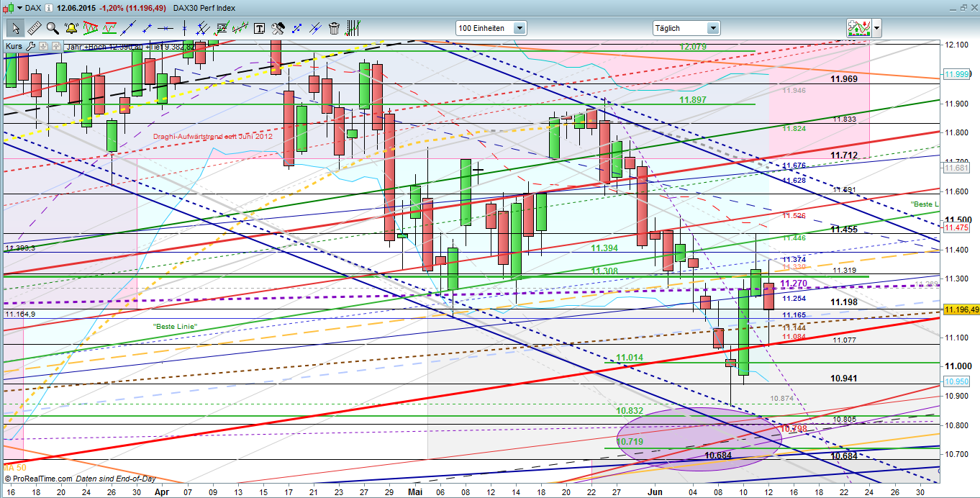Select the parallel lines tool

click(x=203, y=28)
